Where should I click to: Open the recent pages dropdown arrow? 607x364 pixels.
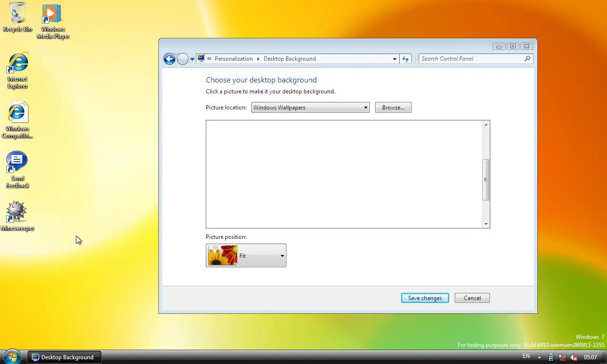(x=192, y=59)
